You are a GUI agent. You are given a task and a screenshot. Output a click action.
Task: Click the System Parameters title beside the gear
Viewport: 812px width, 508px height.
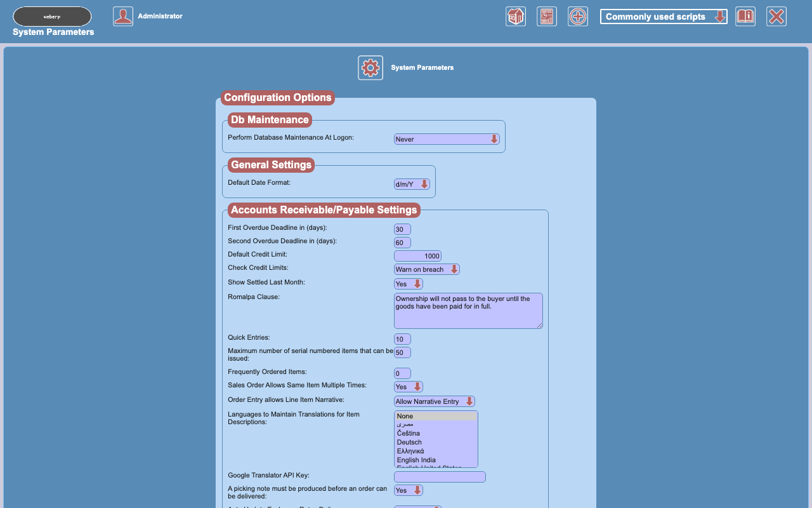(x=422, y=67)
